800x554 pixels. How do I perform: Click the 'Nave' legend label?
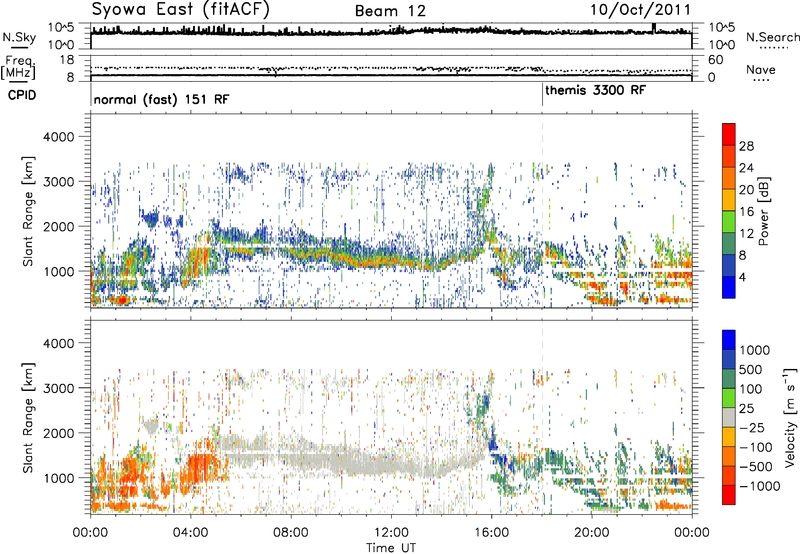coord(761,69)
